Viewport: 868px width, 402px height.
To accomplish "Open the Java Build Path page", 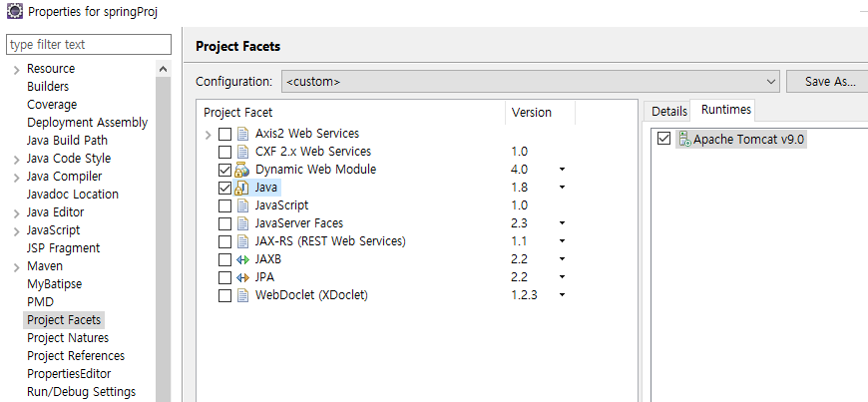I will click(x=67, y=141).
